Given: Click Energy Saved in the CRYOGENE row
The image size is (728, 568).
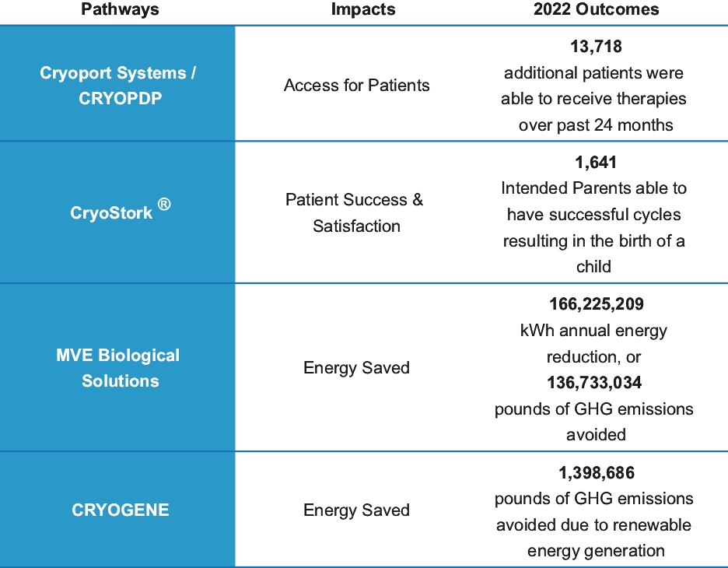Looking at the screenshot, I should tap(356, 511).
